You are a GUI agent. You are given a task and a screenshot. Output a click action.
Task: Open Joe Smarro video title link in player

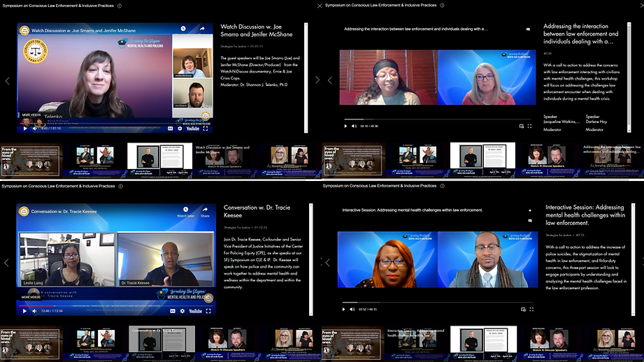coord(83,30)
